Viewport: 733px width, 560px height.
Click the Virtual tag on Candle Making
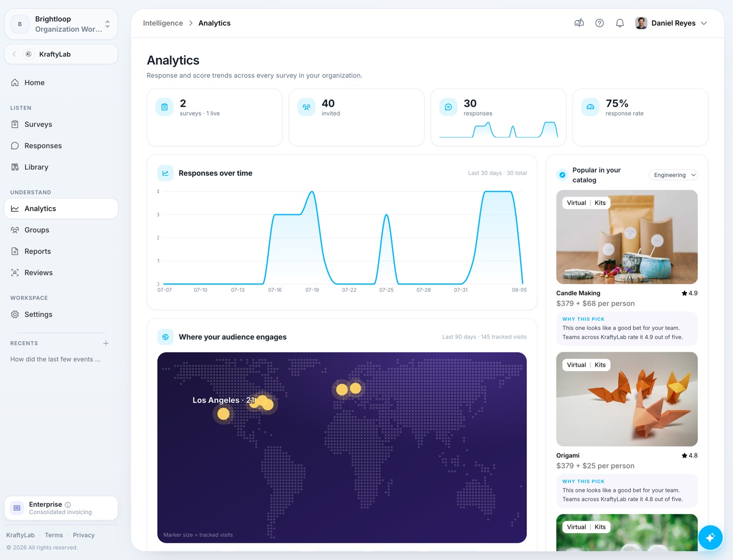point(577,203)
